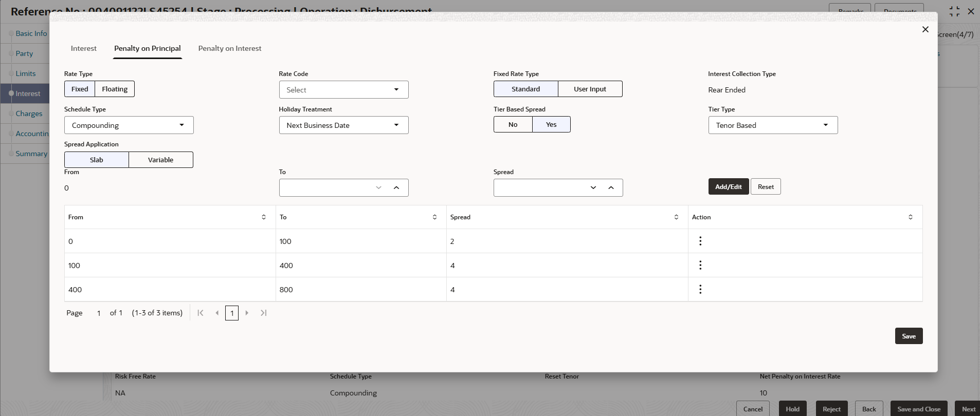
Task: Choose Standard as Fixed Rate Type
Action: [x=525, y=89]
